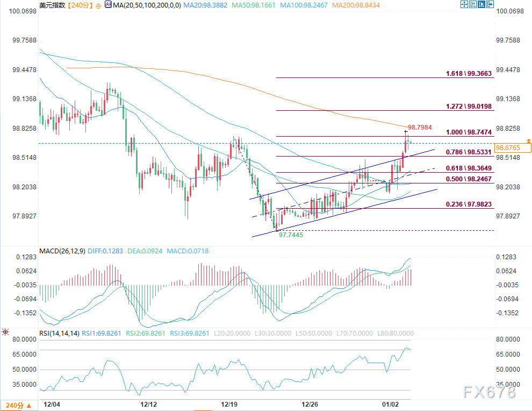Open the 240分 timeframe selector at bottom-left

(x=15, y=405)
